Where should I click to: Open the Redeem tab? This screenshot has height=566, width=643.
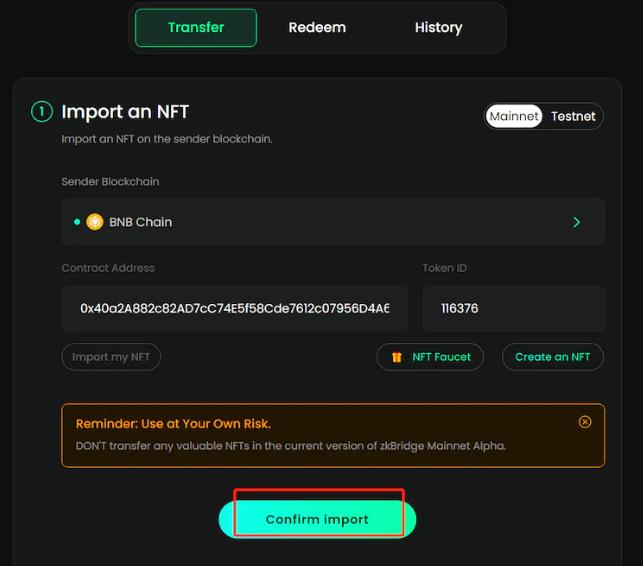[317, 28]
